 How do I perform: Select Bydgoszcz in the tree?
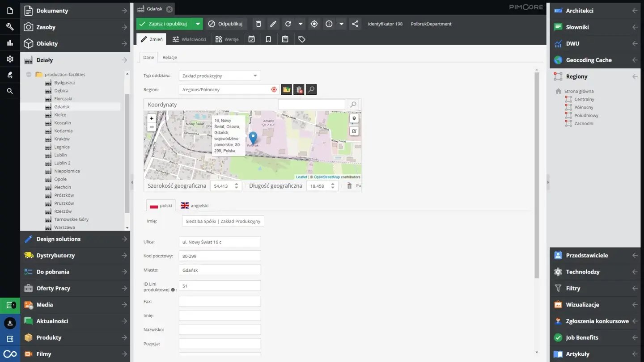tap(65, 83)
